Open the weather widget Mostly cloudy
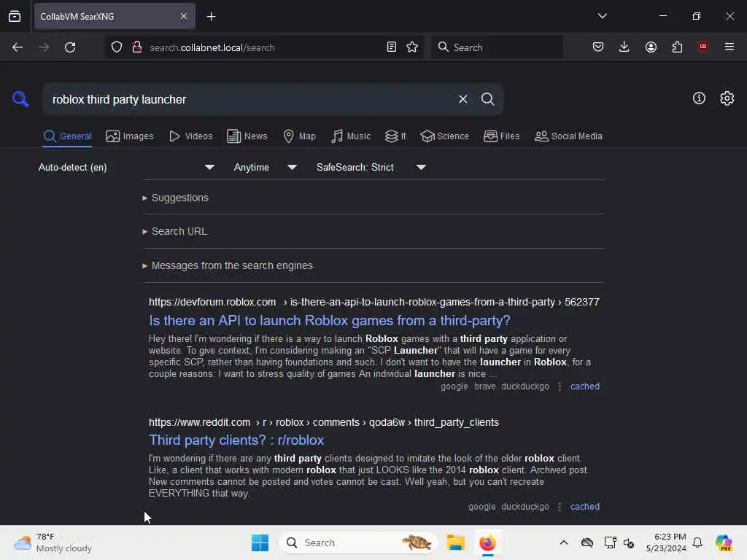 [x=53, y=542]
